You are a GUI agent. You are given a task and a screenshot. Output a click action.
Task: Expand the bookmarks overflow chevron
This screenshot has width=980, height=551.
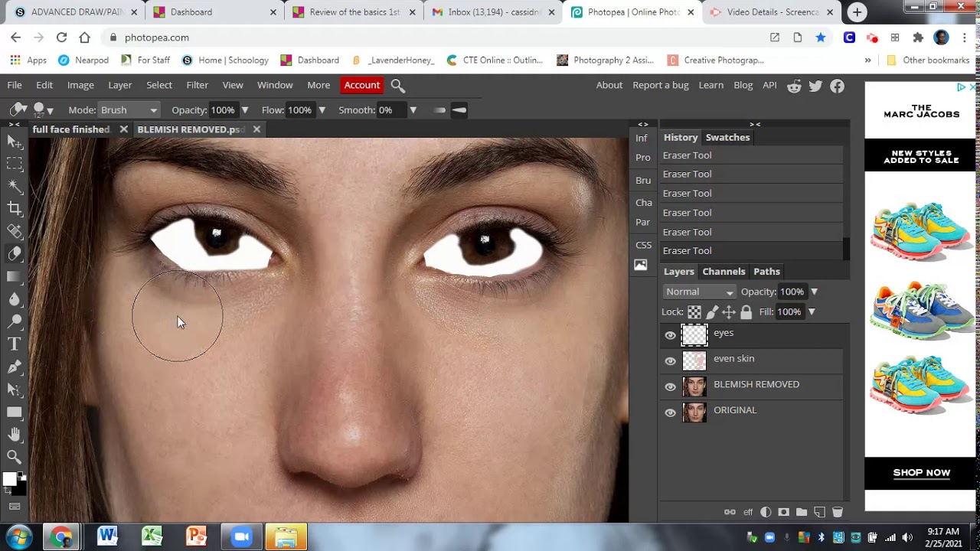[x=867, y=60]
